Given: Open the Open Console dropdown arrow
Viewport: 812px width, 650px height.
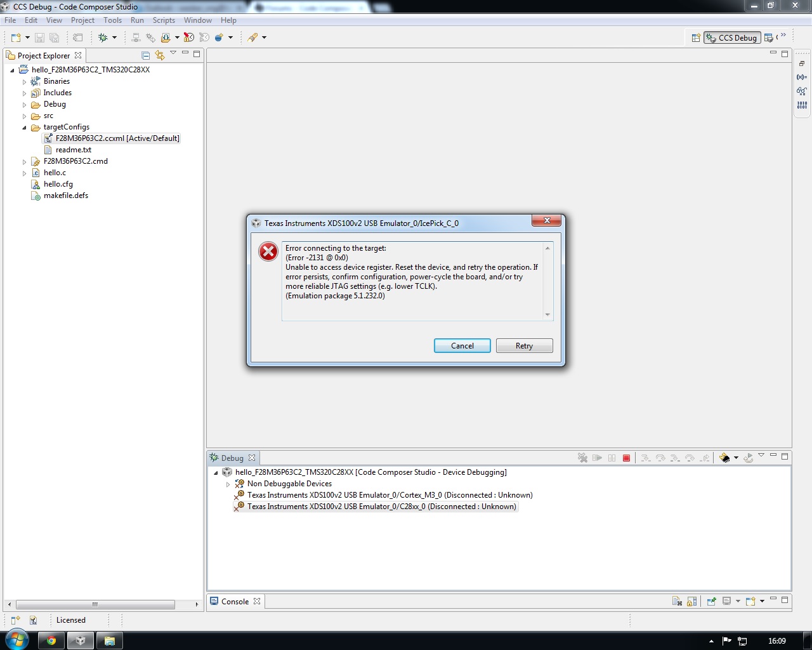Looking at the screenshot, I should click(x=762, y=601).
